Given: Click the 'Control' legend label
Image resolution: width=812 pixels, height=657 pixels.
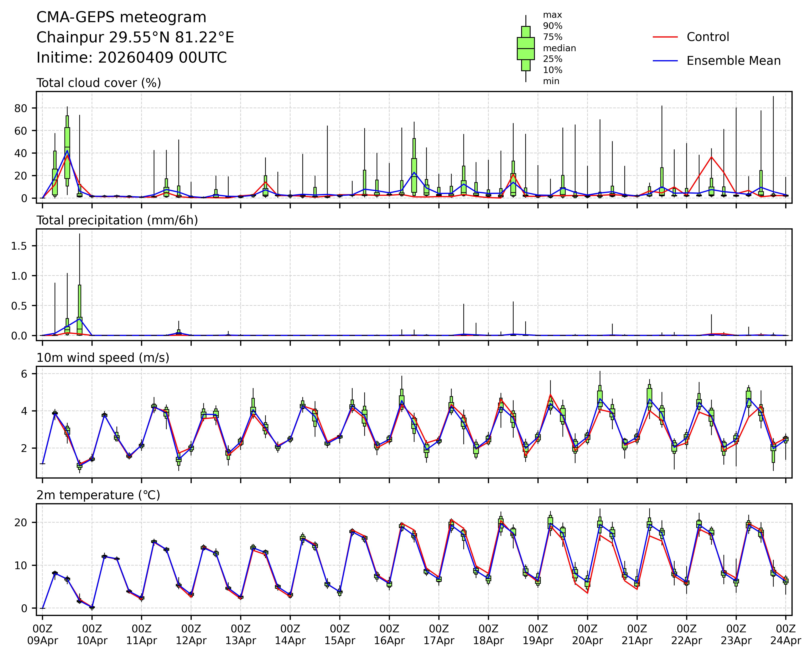Looking at the screenshot, I should click(x=708, y=37).
